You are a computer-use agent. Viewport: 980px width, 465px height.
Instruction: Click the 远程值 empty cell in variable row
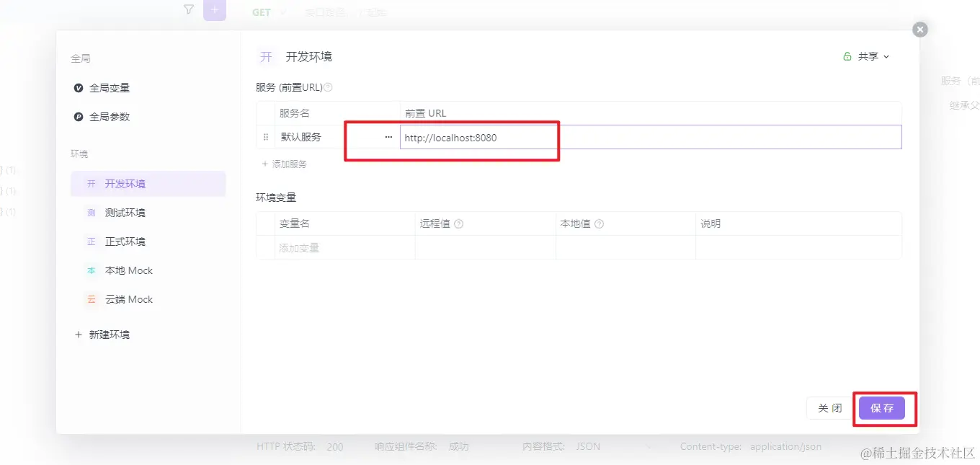[486, 248]
